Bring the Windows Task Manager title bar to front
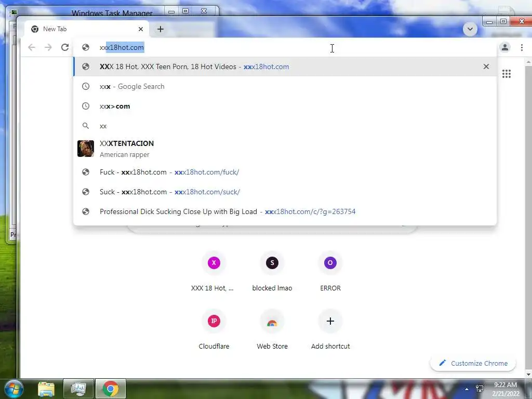Screen dimensions: 532x399 click(112, 13)
